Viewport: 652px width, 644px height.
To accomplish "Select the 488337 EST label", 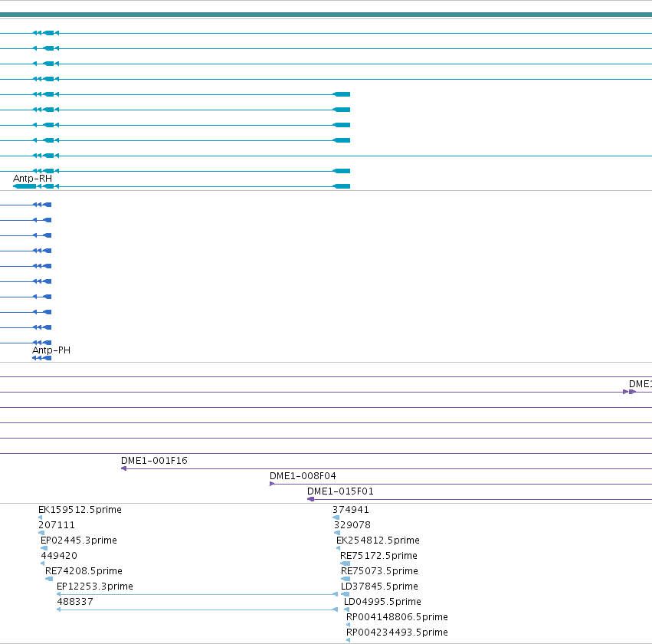I will [x=75, y=602].
